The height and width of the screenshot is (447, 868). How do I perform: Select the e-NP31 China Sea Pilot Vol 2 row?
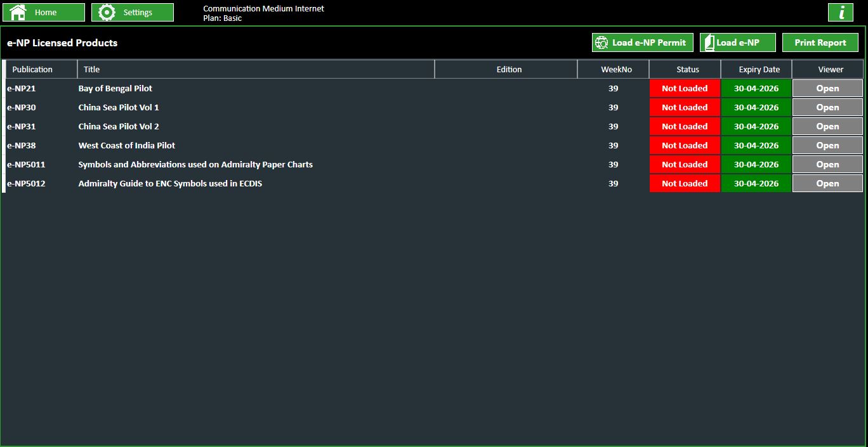click(x=433, y=126)
